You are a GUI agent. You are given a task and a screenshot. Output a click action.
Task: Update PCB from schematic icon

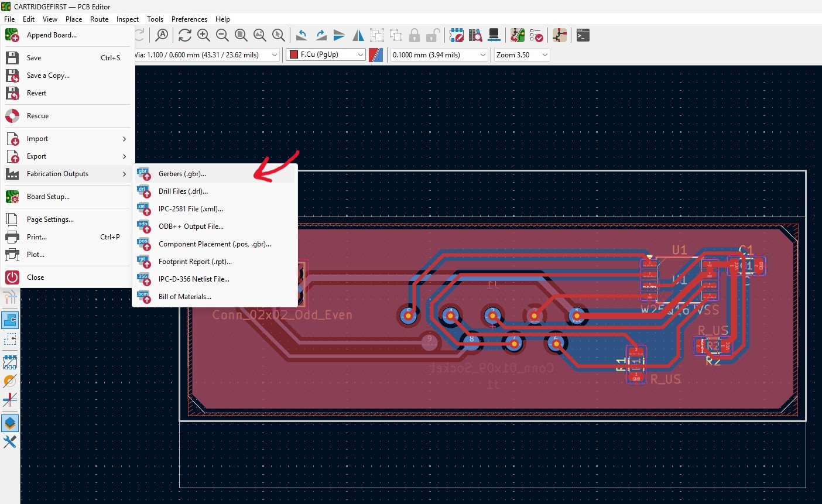[518, 36]
